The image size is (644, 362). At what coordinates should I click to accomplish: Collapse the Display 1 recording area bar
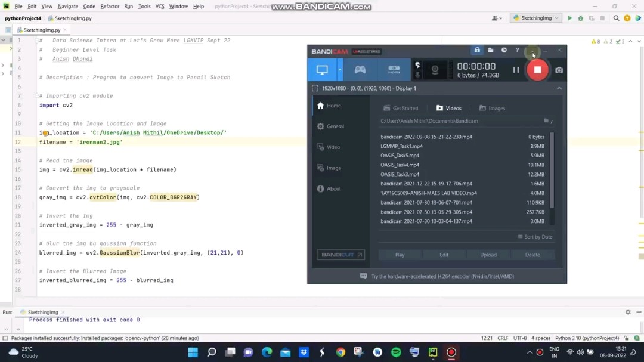pyautogui.click(x=559, y=88)
